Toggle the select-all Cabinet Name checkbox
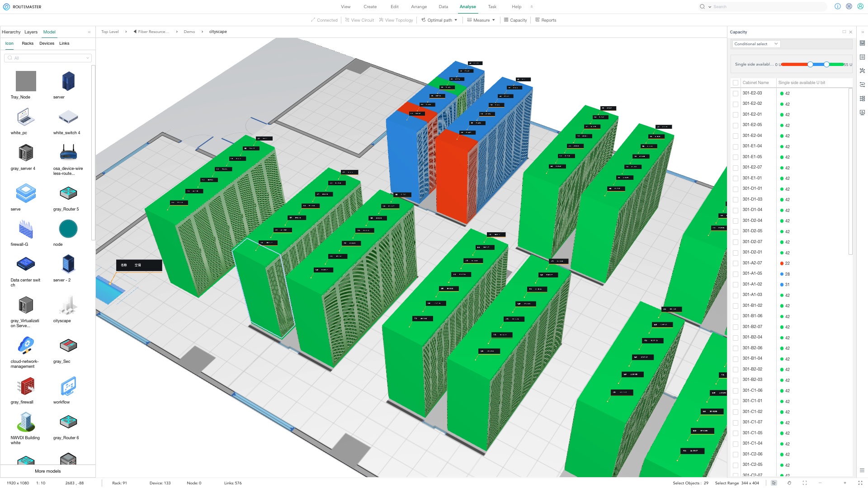This screenshot has width=868, height=488. [736, 83]
